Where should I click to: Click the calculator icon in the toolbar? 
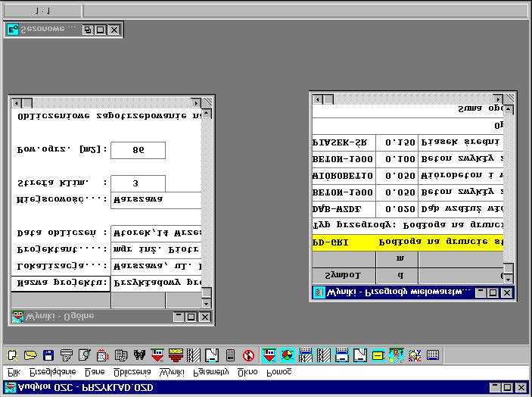pos(230,355)
